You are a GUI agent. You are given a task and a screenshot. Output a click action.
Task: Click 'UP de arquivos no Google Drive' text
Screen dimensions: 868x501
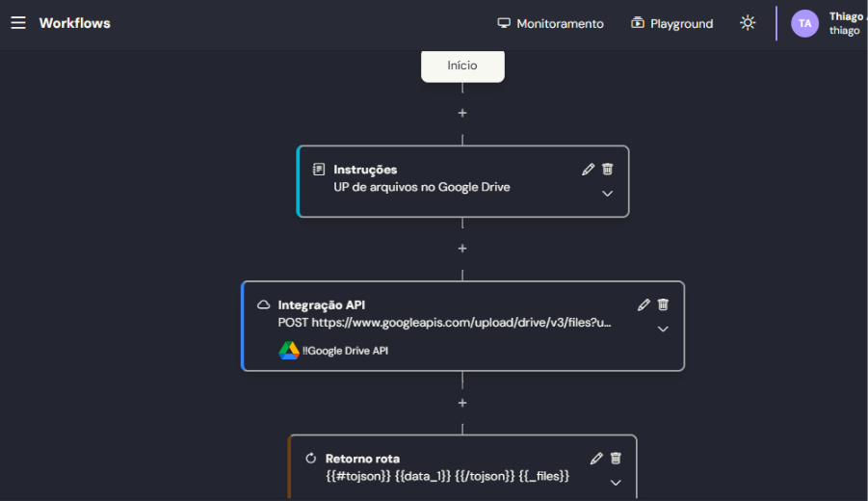pos(422,187)
